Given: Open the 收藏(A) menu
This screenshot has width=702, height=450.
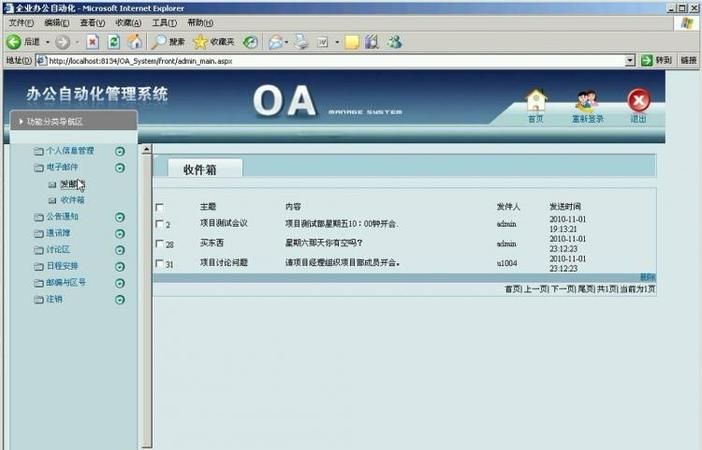Looking at the screenshot, I should click(128, 22).
